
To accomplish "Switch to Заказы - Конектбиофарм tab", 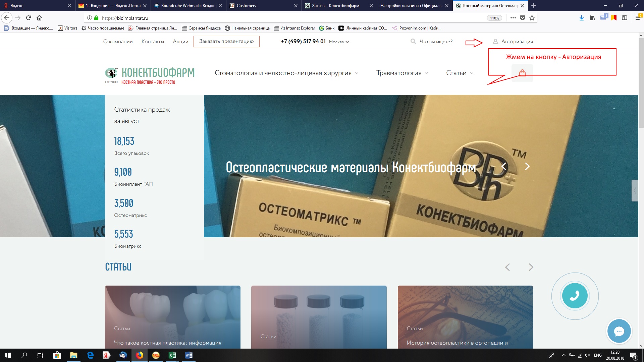I will 335,6.
